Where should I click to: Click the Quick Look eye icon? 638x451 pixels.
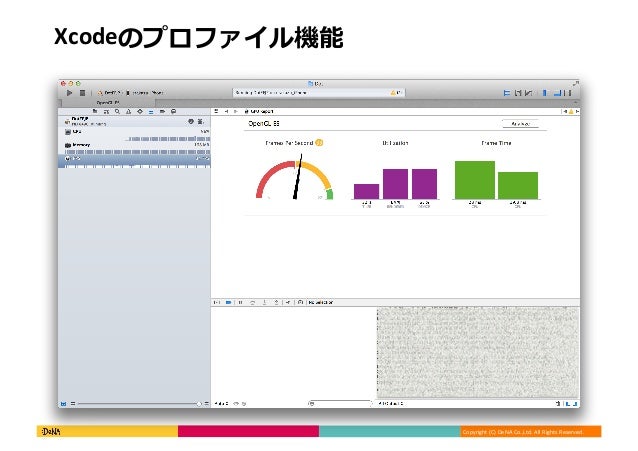pos(236,404)
